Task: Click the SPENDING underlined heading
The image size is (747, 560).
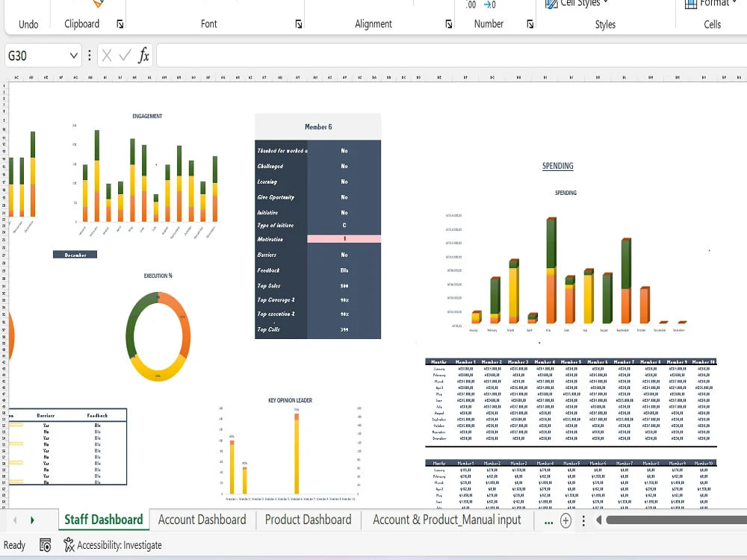Action: [557, 166]
